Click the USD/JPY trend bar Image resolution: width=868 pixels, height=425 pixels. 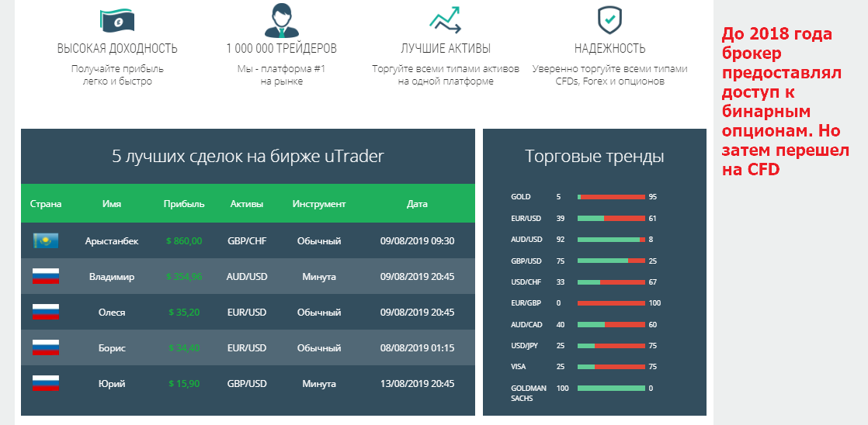click(611, 345)
